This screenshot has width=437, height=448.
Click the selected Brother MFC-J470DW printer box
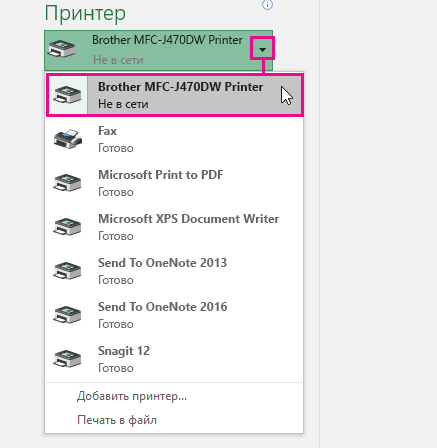tap(158, 50)
